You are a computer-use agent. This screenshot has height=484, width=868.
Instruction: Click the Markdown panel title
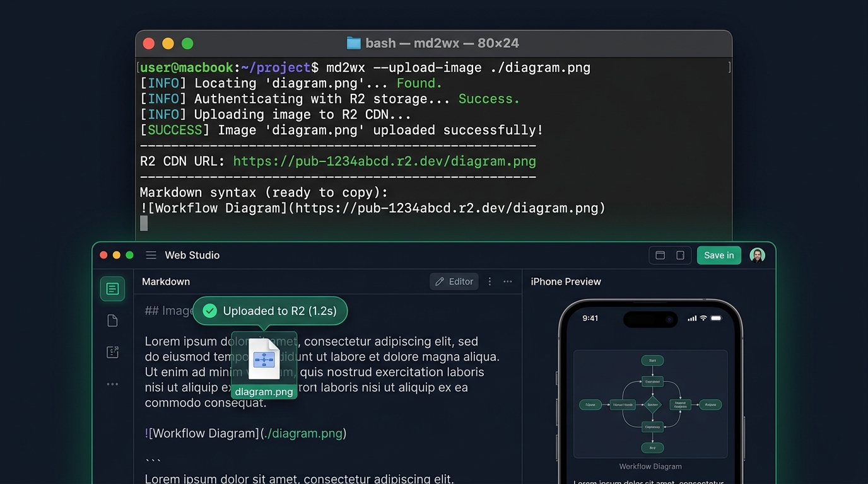pos(166,282)
